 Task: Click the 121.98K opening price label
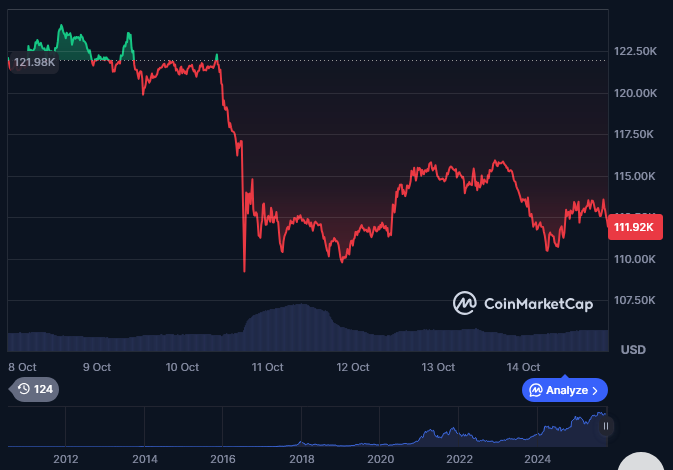34,62
